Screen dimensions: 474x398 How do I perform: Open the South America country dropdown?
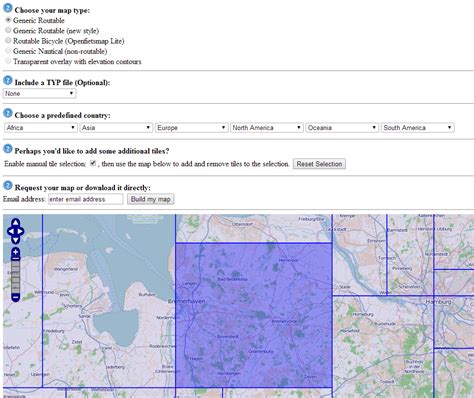(x=418, y=128)
